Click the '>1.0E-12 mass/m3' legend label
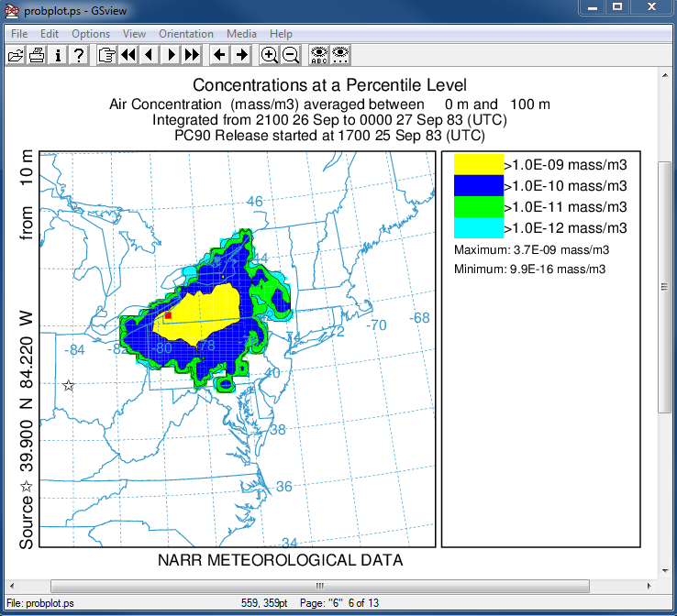This screenshot has width=677, height=616. point(565,228)
